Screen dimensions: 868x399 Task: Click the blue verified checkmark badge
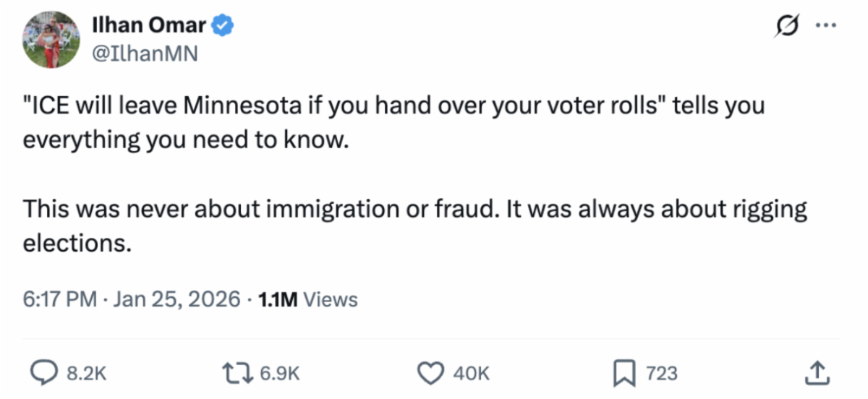coord(223,27)
